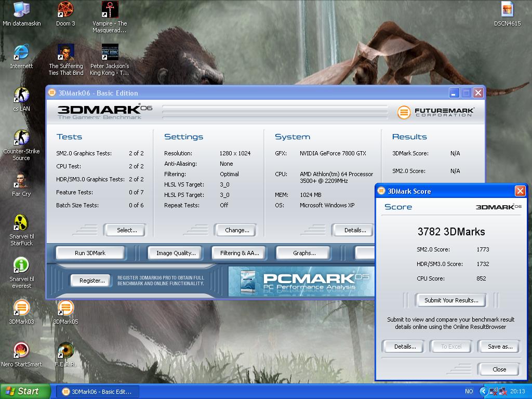
Task: Open Min datamaskin desktop icon
Action: coord(21,14)
